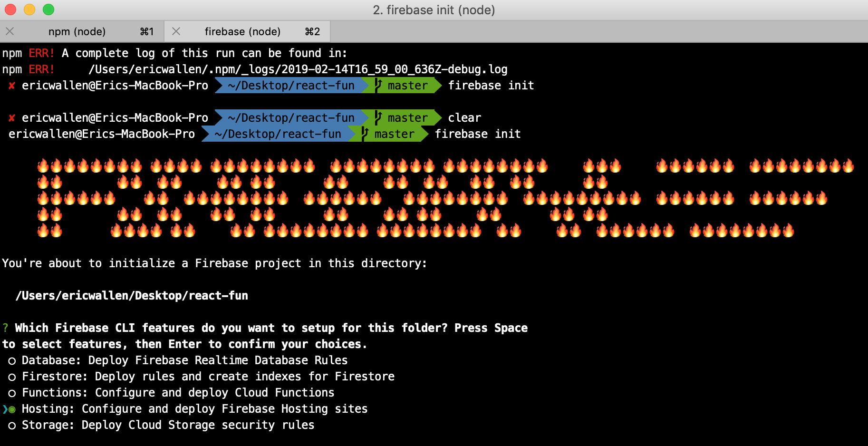Click 'Functions: Configure and deploy Cloud Functions'

point(178,393)
